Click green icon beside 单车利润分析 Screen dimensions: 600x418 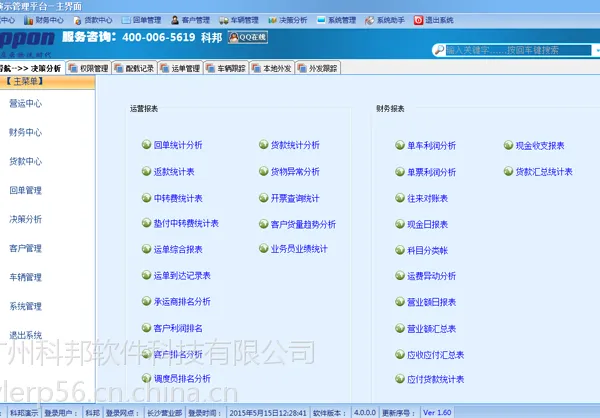coord(400,145)
